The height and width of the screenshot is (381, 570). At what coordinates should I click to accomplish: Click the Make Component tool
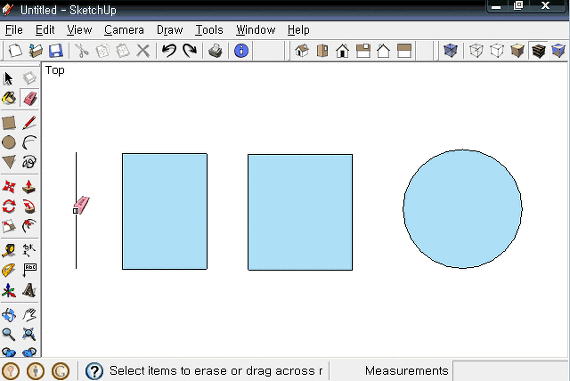[29, 78]
